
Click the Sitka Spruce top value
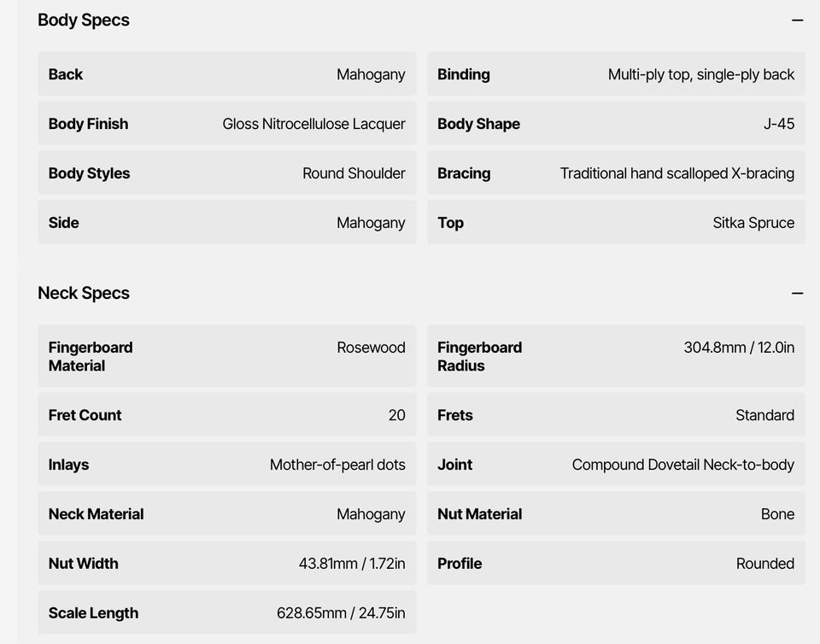pyautogui.click(x=753, y=223)
